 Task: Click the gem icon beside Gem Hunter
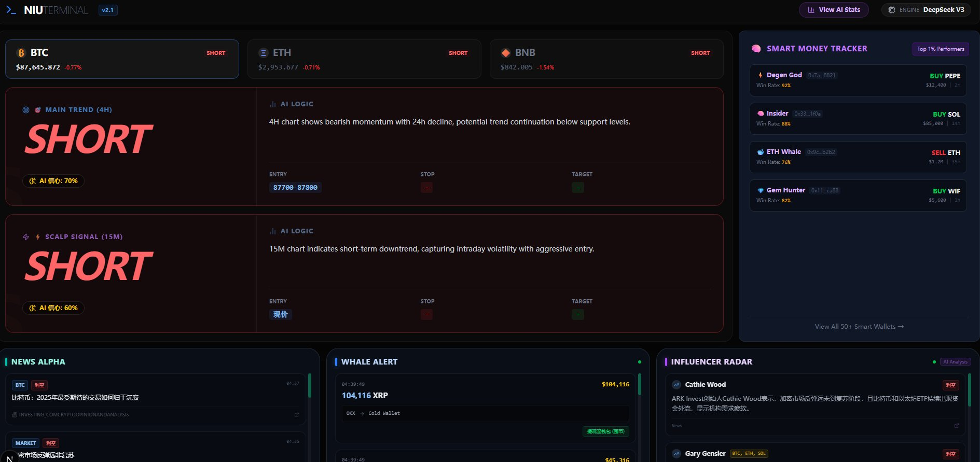coord(761,190)
